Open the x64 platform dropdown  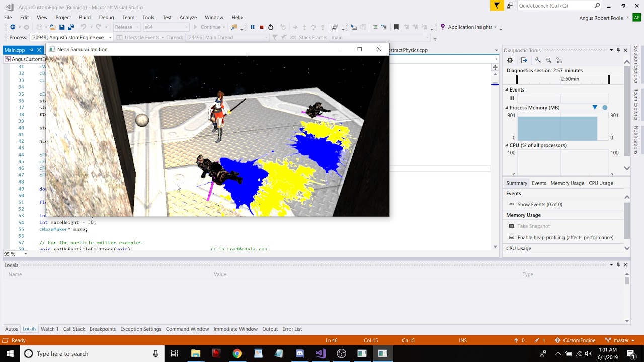(x=166, y=27)
